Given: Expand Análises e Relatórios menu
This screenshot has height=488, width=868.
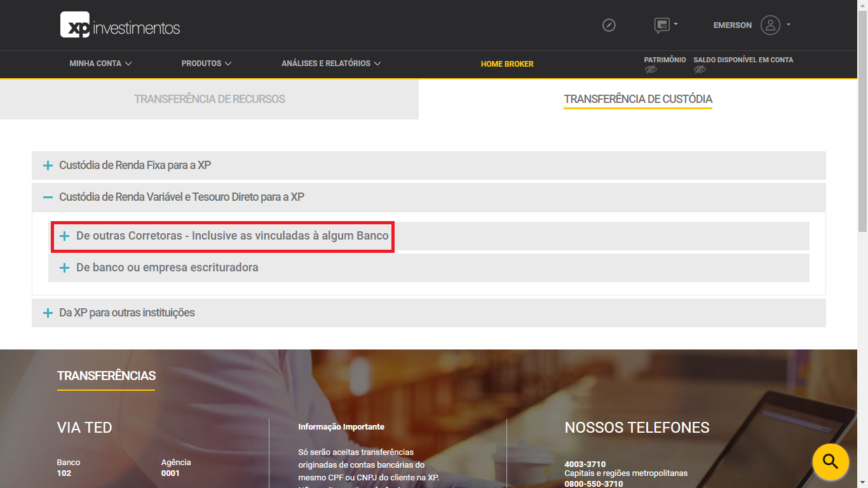Looking at the screenshot, I should click(x=331, y=64).
